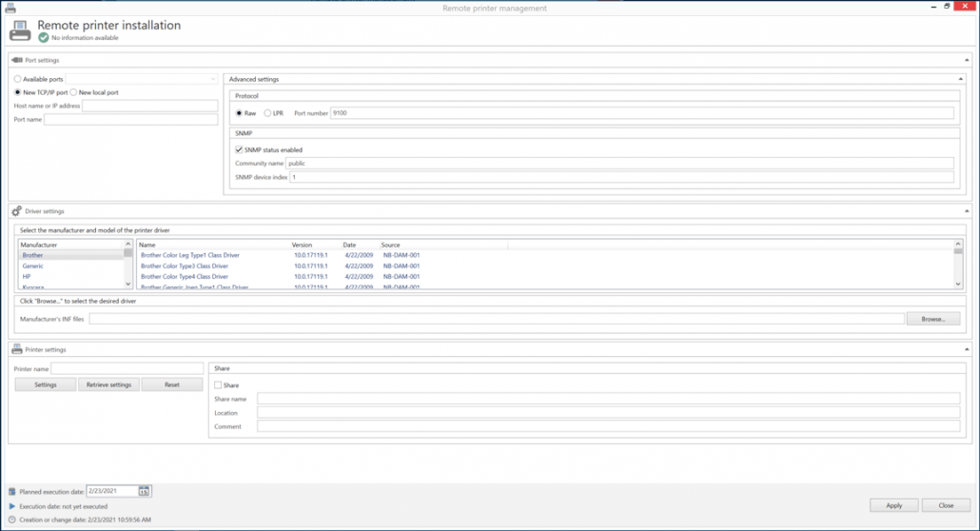This screenshot has width=980, height=531.
Task: Click the Planned execution date icon
Action: click(11, 492)
